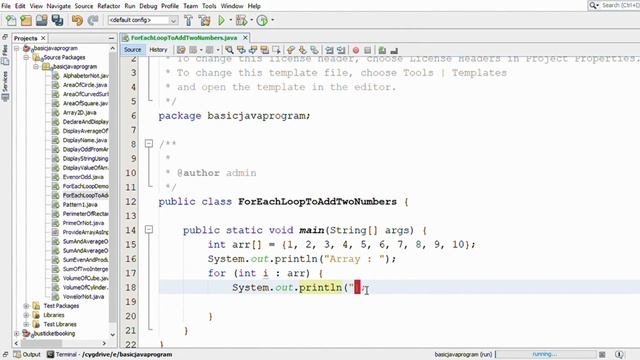Click the Shift Line Right icon
This screenshot has width=640, height=360.
tap(341, 50)
